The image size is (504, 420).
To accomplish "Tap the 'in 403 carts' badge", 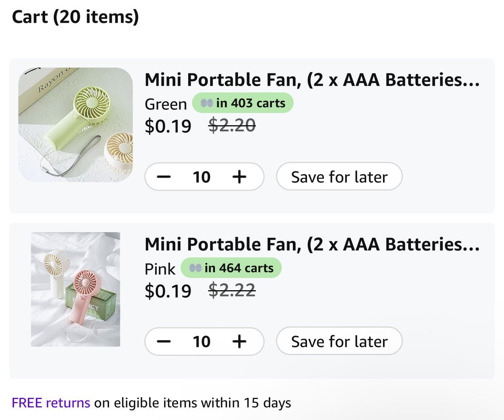I will pyautogui.click(x=243, y=103).
